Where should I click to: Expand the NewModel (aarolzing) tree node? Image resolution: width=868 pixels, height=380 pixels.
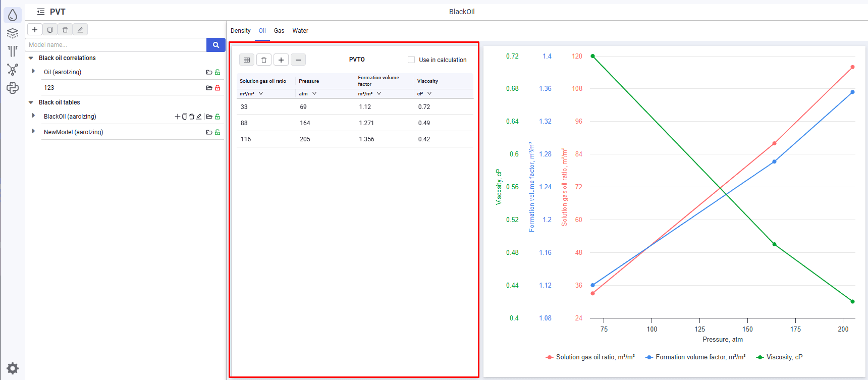[33, 131]
